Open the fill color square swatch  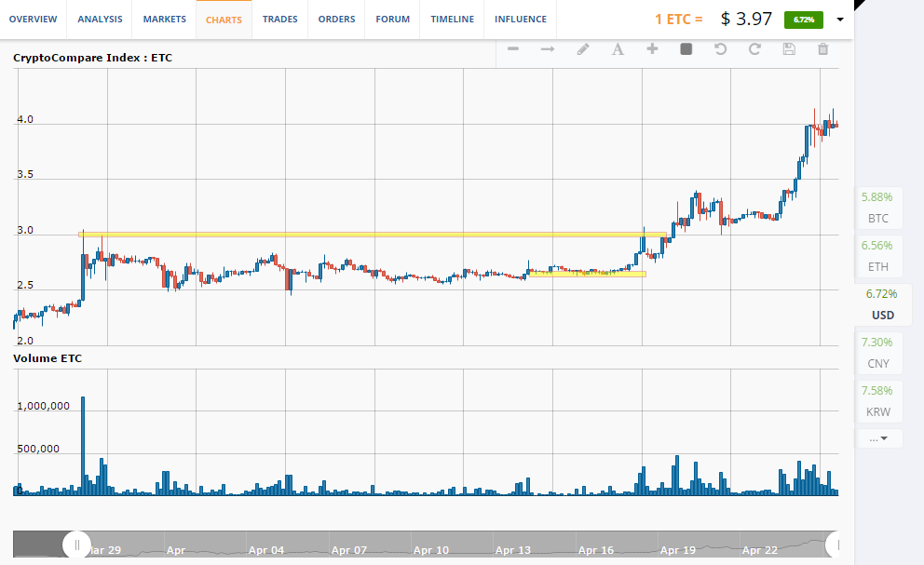686,49
